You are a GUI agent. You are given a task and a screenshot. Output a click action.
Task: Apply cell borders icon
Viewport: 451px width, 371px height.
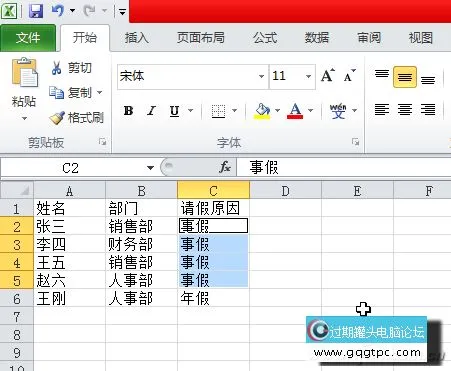(218, 111)
